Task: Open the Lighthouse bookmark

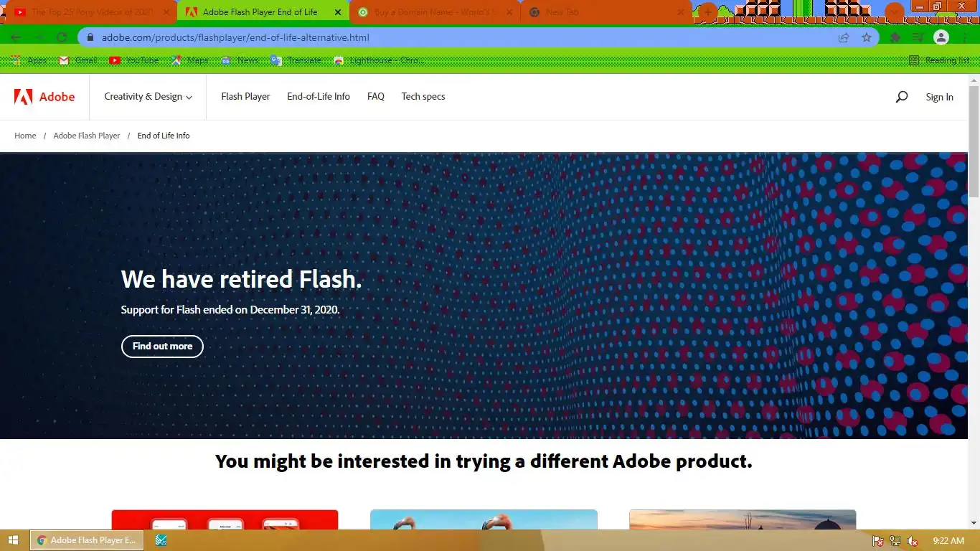Action: click(x=380, y=60)
